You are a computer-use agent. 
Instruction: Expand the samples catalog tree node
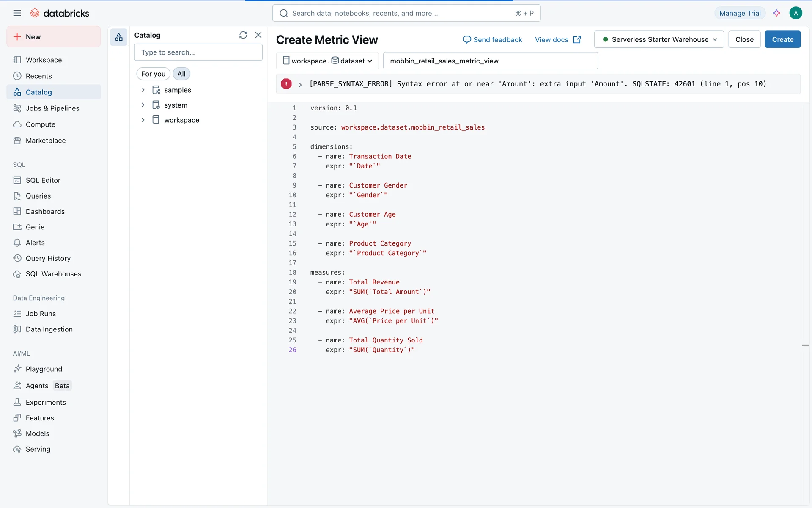pyautogui.click(x=143, y=90)
